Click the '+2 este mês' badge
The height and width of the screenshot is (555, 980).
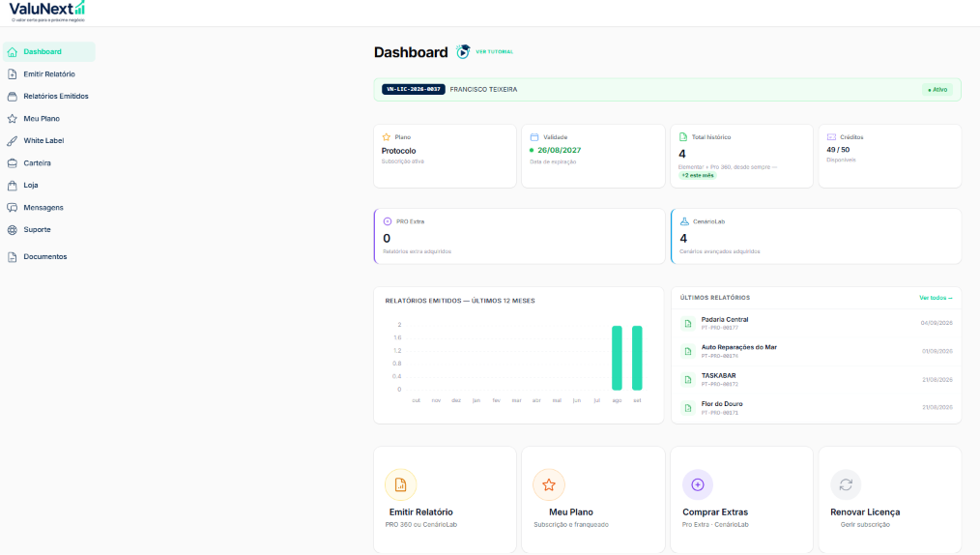tap(698, 176)
